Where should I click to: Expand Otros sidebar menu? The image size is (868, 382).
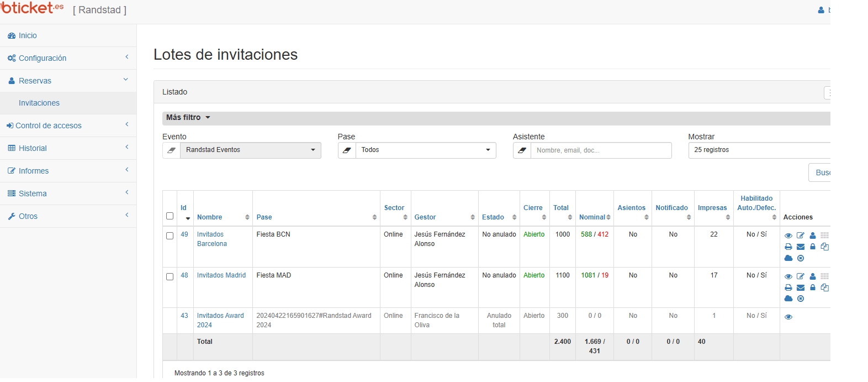(x=68, y=216)
